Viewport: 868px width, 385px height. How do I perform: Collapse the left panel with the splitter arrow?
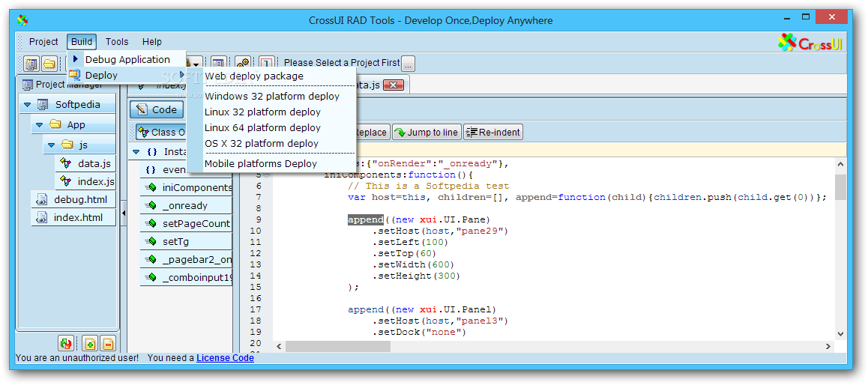(124, 213)
